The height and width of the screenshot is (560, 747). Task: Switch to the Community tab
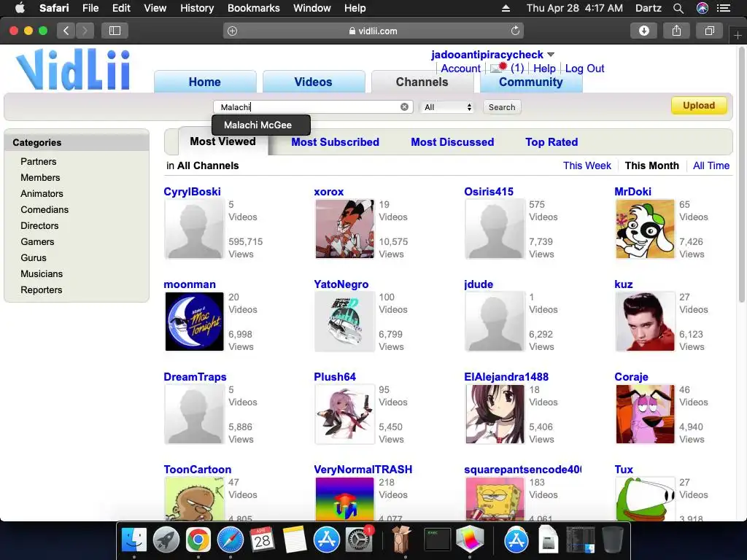[x=531, y=82]
